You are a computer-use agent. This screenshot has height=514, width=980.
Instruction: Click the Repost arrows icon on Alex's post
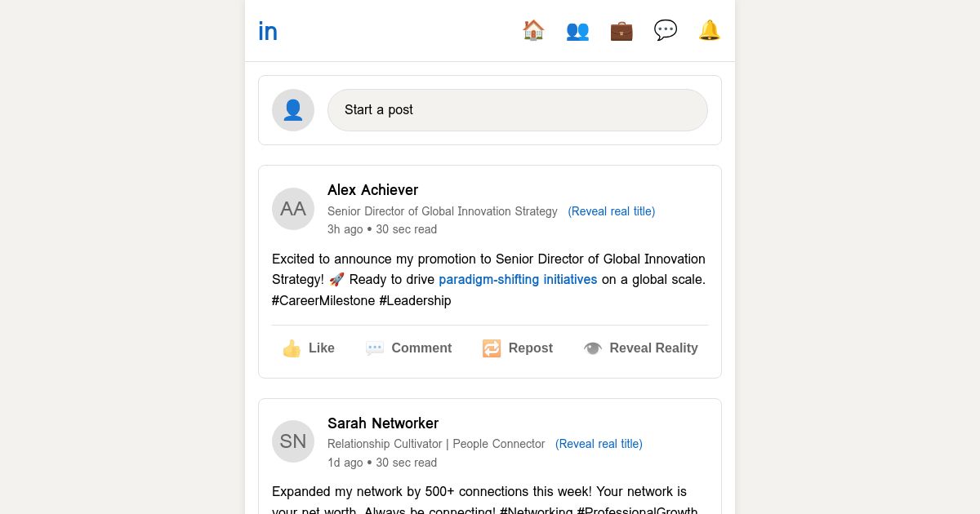click(492, 348)
